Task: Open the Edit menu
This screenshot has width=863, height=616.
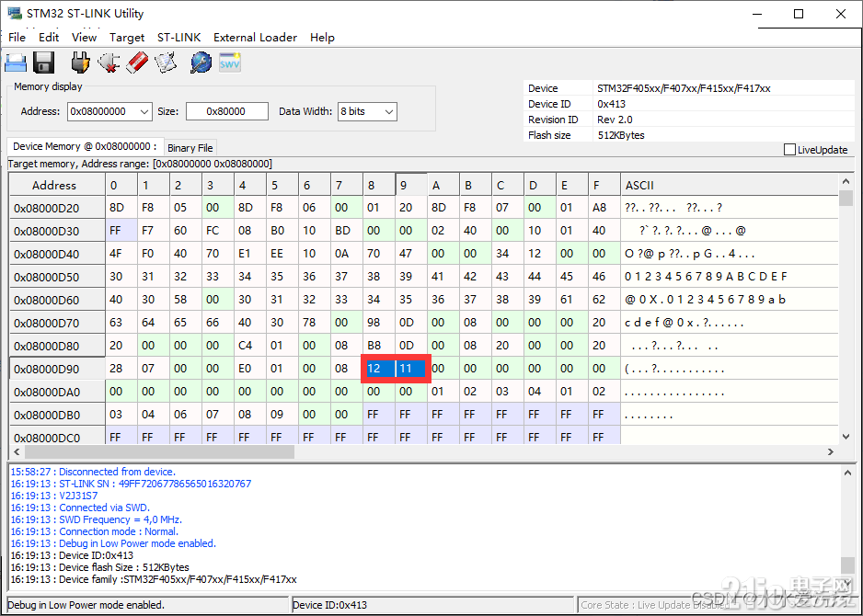Action: [49, 38]
